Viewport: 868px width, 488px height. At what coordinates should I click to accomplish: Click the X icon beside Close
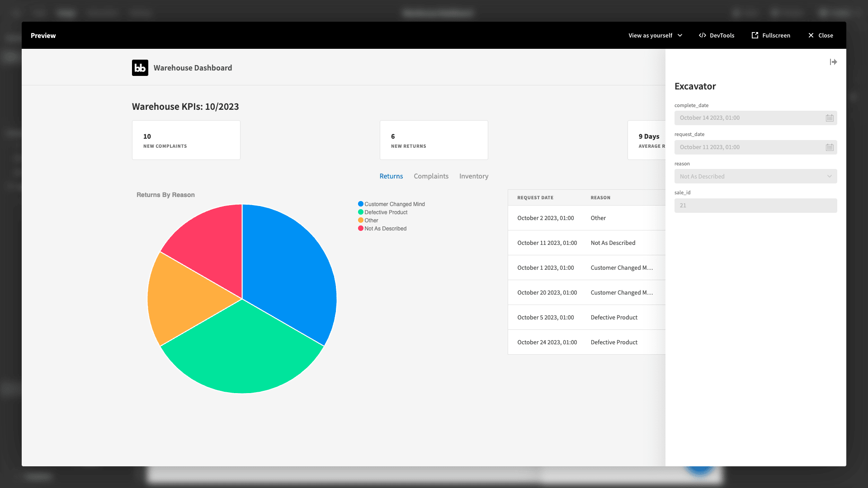(811, 35)
